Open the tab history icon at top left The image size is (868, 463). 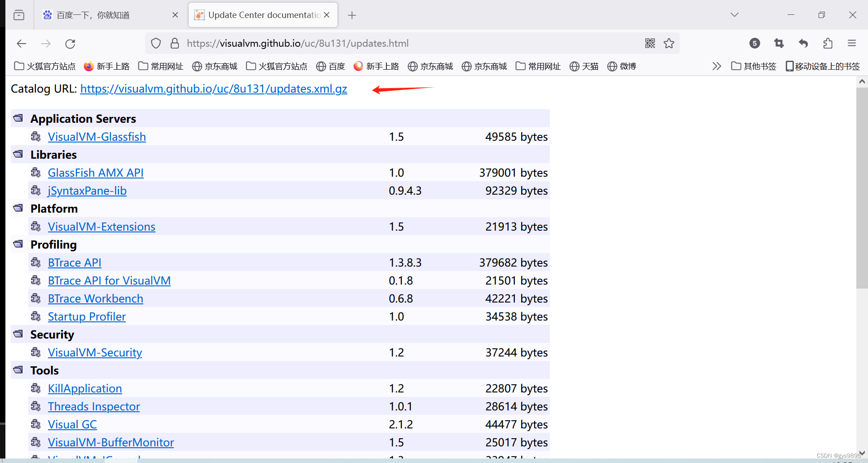[x=19, y=15]
